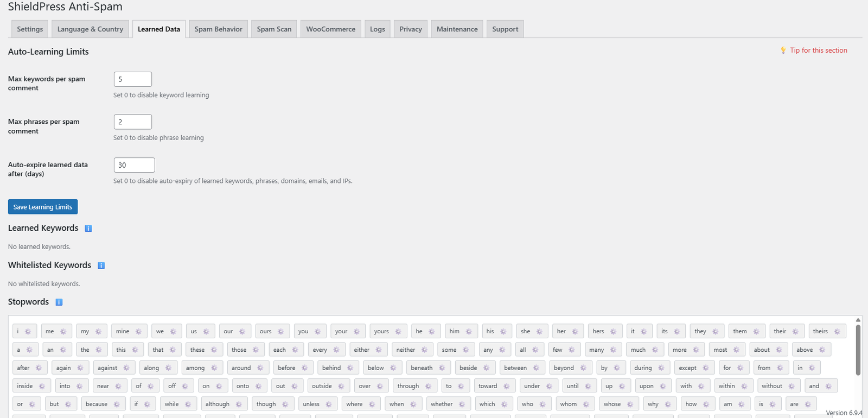The image size is (868, 418).
Task: Focus the Auto-expire learned data days field
Action: click(x=135, y=165)
